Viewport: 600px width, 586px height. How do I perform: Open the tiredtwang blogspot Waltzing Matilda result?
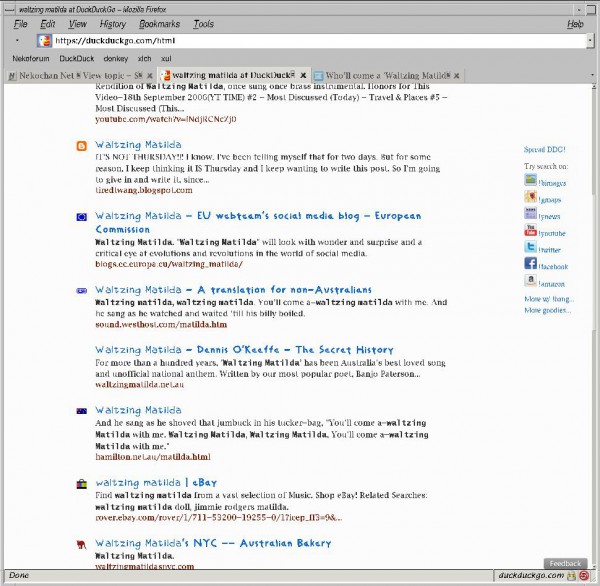pos(138,145)
